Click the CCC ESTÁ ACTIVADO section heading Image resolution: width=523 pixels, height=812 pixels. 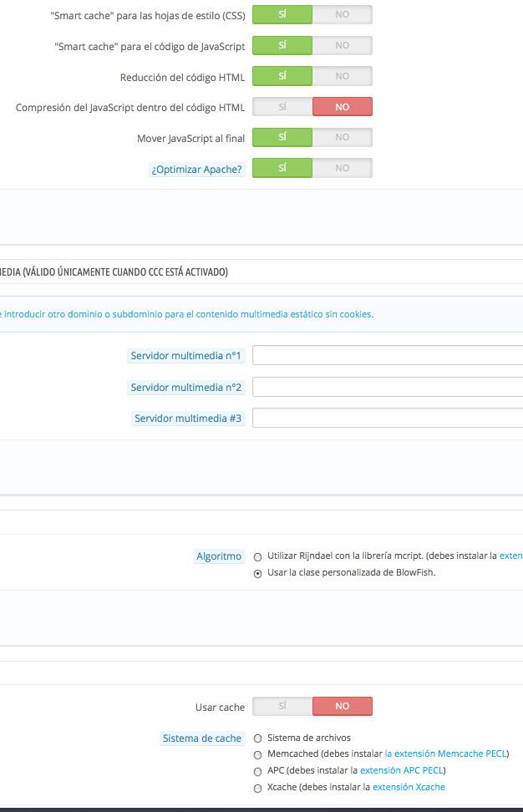[x=114, y=272]
